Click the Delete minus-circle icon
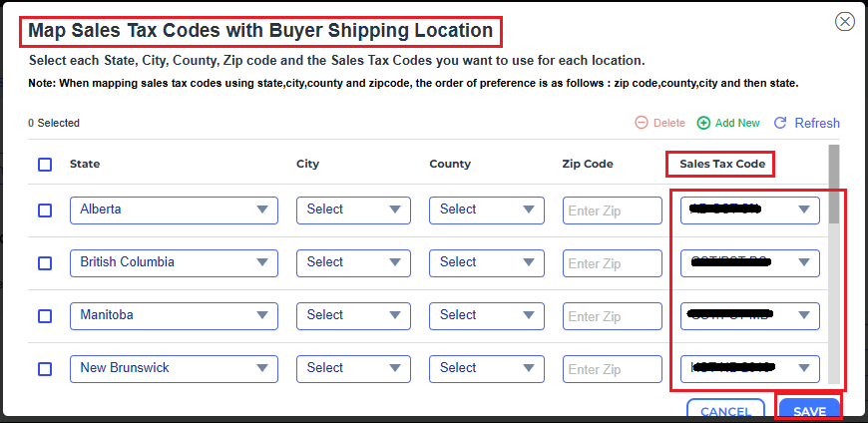Screen dimensions: 868x423 pos(642,123)
